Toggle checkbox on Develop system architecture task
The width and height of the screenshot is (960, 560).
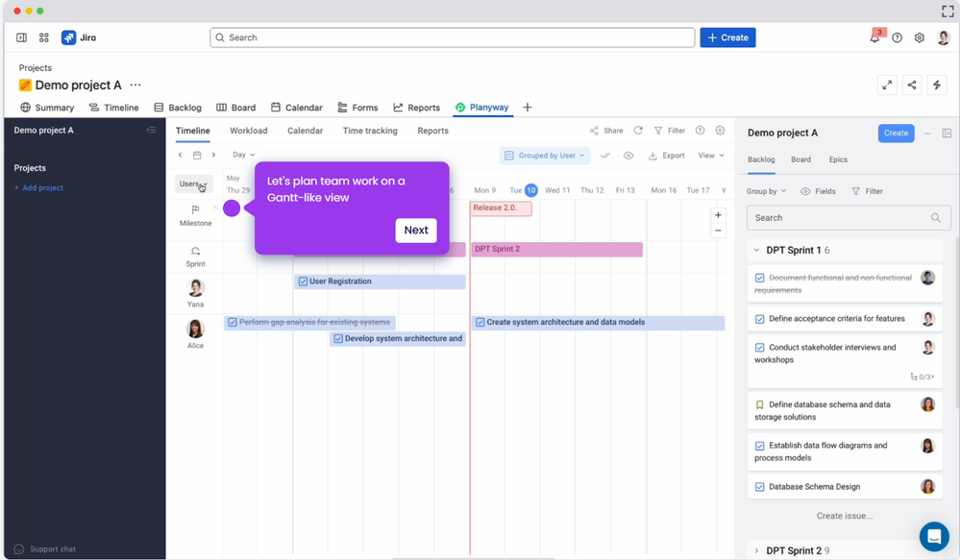tap(338, 338)
